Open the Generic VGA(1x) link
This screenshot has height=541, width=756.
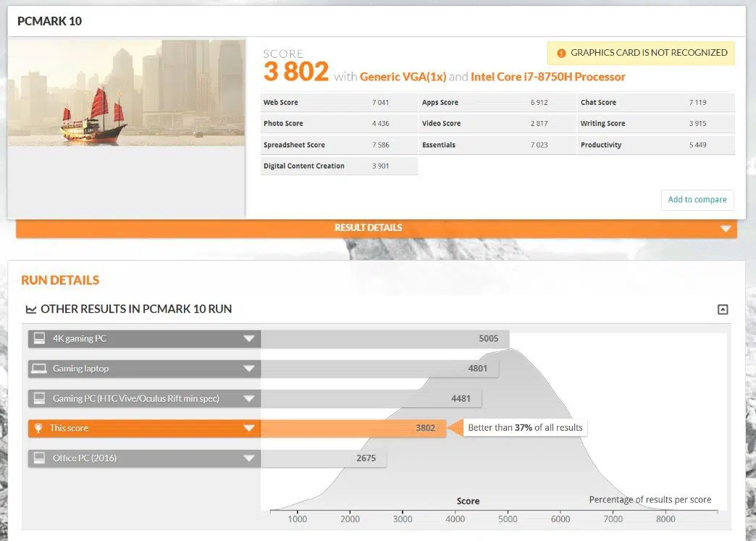tap(403, 77)
